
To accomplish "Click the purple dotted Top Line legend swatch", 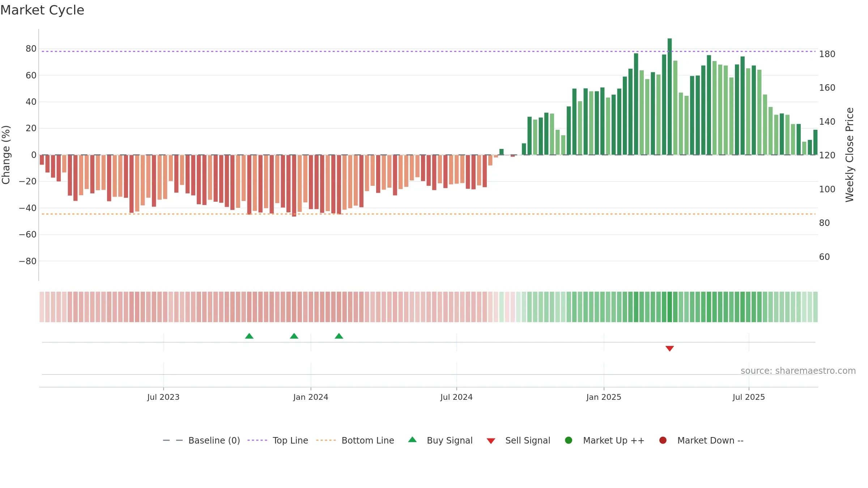I will [257, 440].
